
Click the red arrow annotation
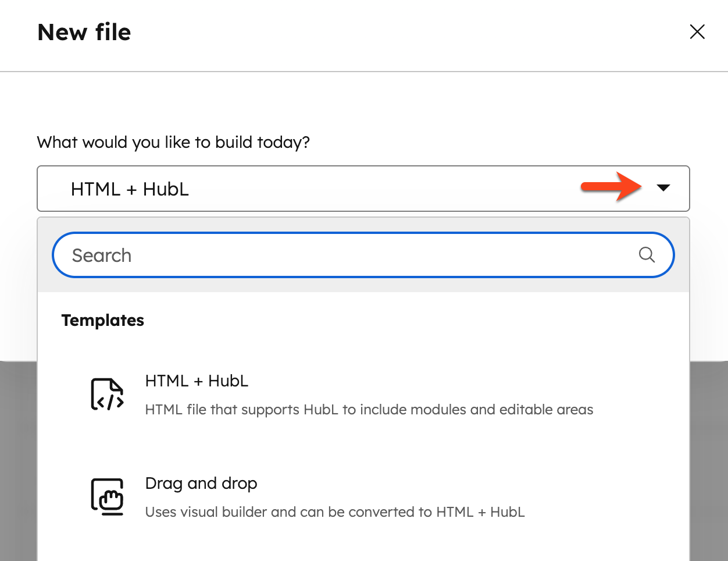[611, 187]
